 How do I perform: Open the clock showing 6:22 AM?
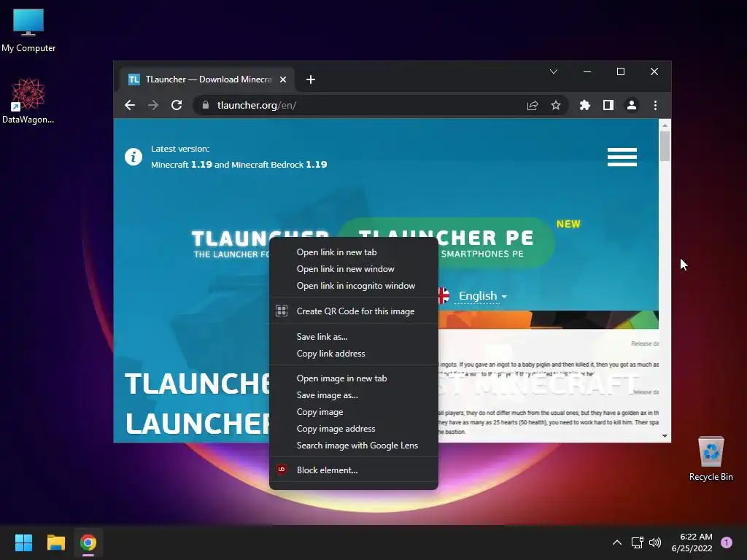pyautogui.click(x=692, y=542)
